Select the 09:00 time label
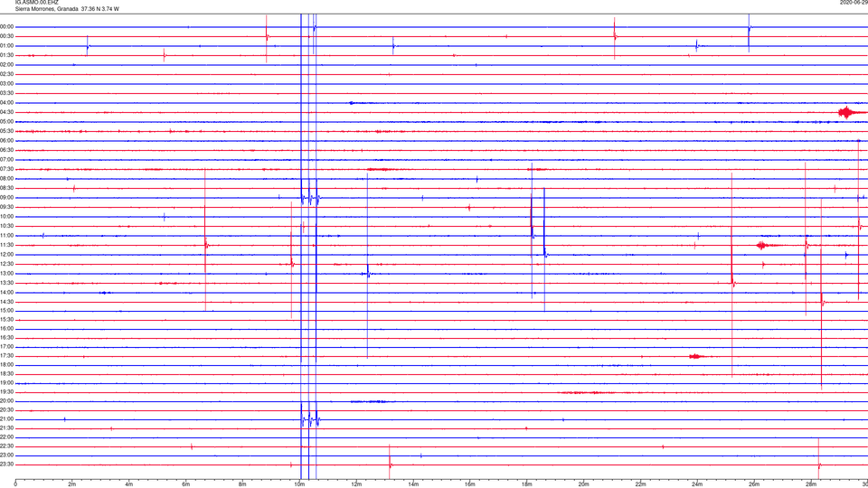The image size is (868, 488). (x=7, y=198)
